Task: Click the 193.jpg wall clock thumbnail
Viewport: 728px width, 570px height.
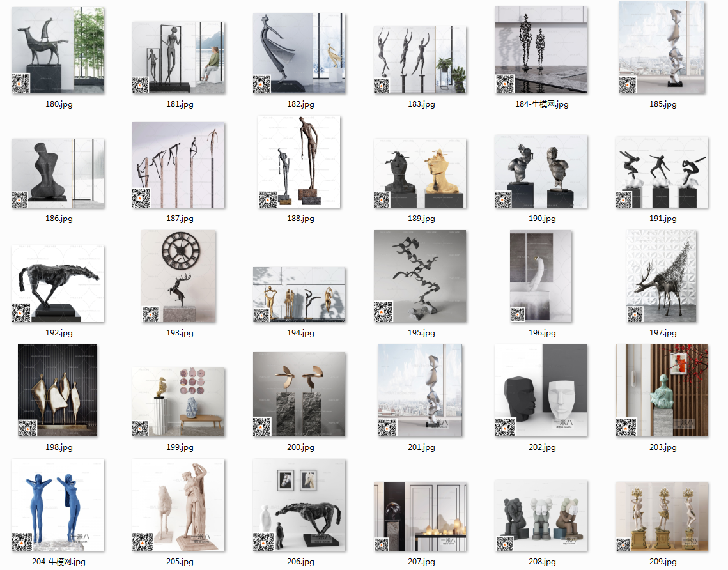Action: tap(178, 276)
